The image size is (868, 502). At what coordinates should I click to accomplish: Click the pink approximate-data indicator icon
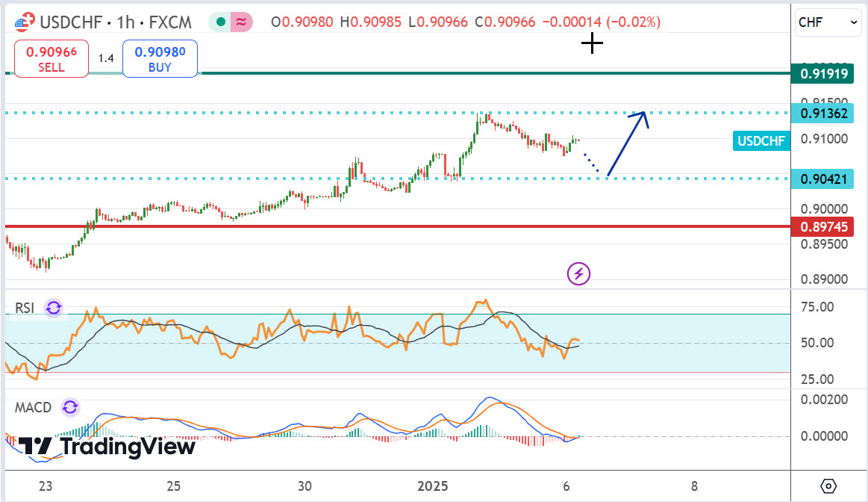pyautogui.click(x=240, y=22)
